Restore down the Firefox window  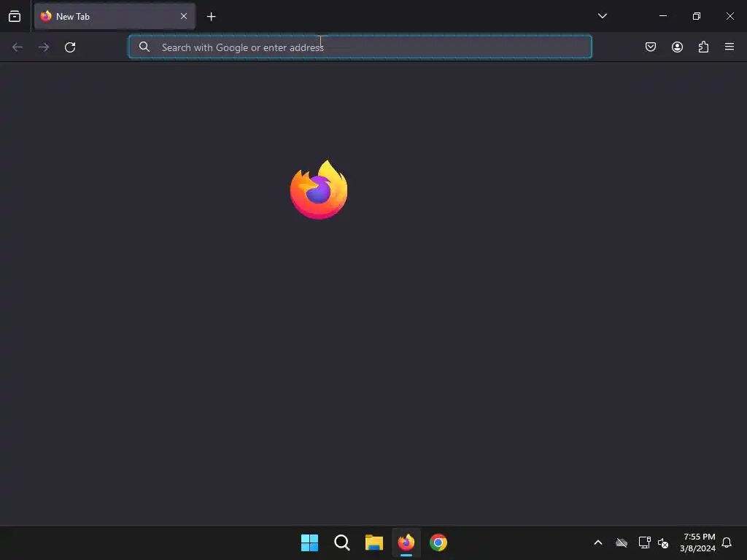click(x=696, y=16)
